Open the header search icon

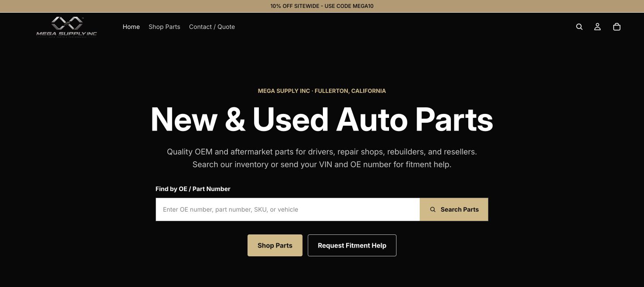(579, 27)
